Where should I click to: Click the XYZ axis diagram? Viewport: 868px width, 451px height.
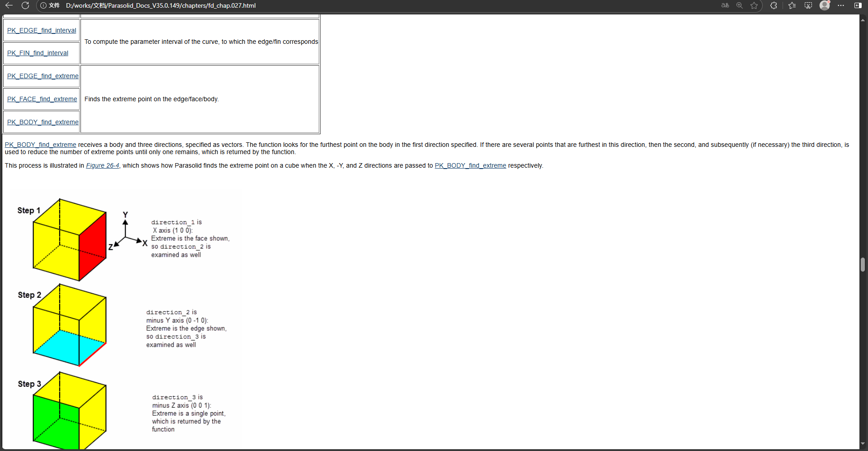coord(127,230)
